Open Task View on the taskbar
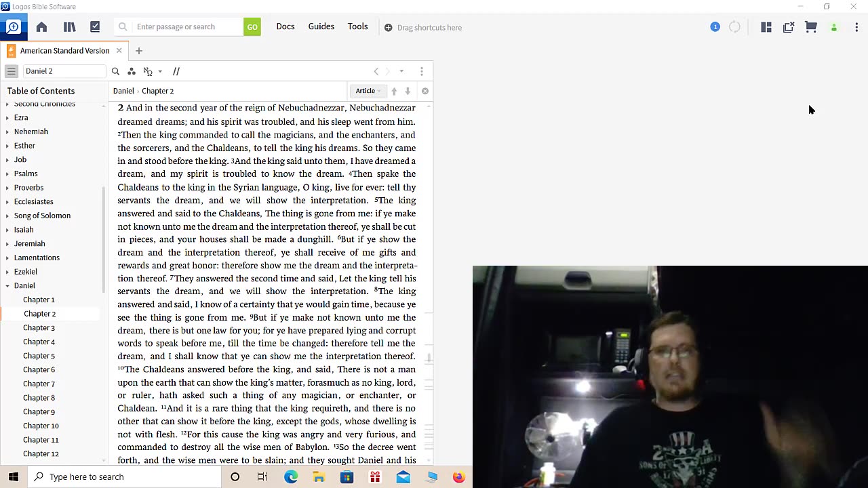This screenshot has width=868, height=488. (x=262, y=477)
